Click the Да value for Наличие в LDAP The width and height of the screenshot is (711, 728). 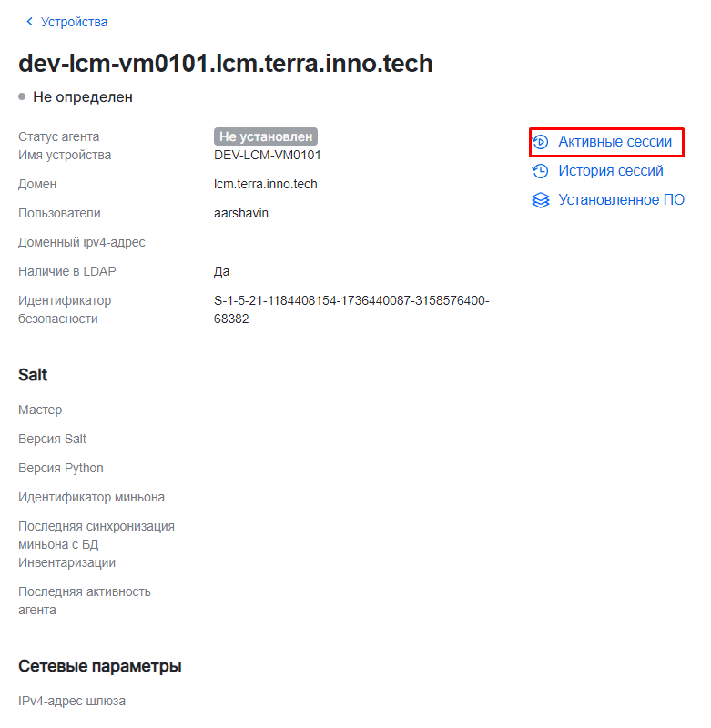(222, 271)
